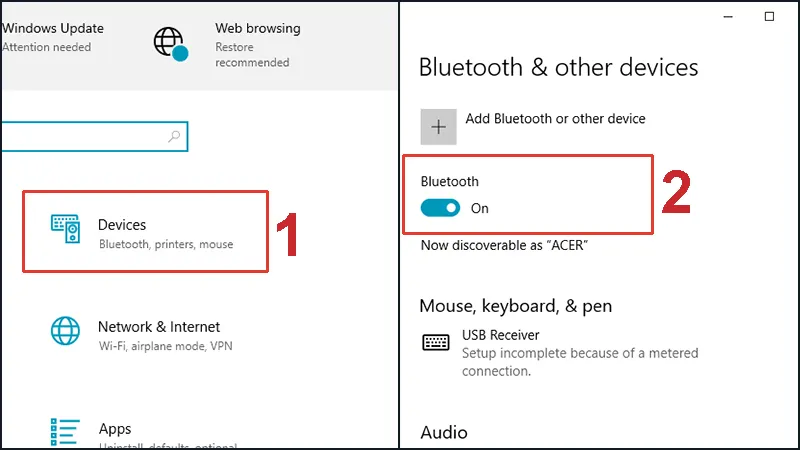Click the Windows Update attention needed tile

tap(52, 37)
